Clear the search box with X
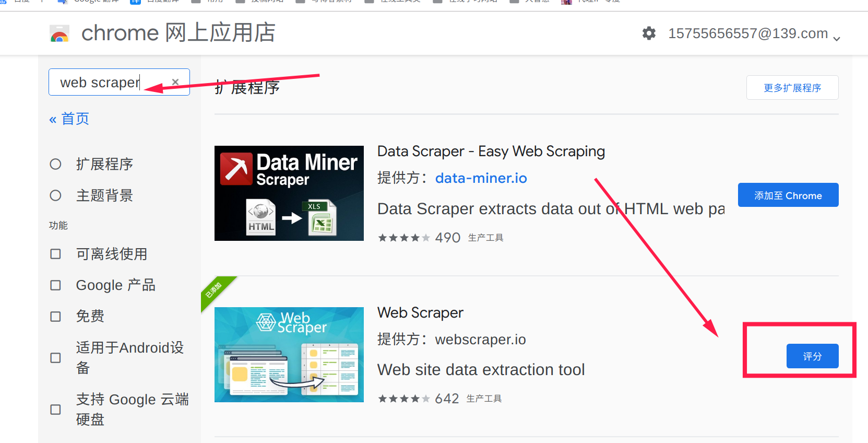The height and width of the screenshot is (443, 868). click(175, 82)
